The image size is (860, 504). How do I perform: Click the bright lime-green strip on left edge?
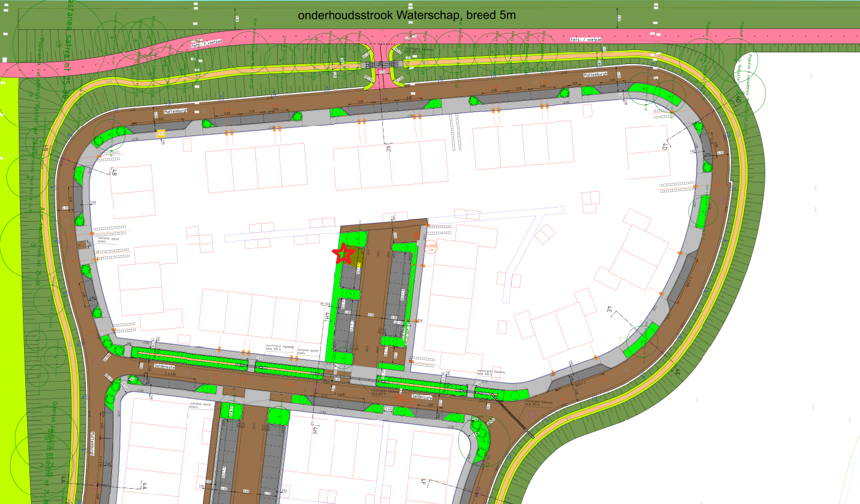(9, 294)
